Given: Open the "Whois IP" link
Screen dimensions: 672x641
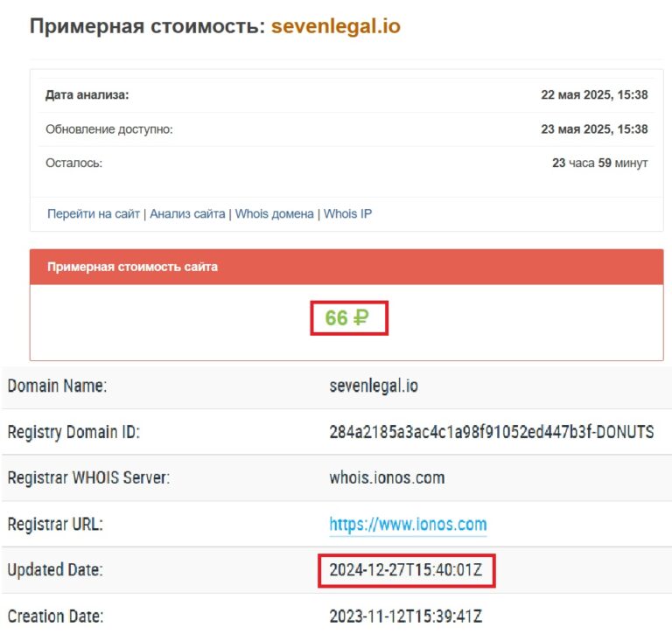Looking at the screenshot, I should coord(347,213).
